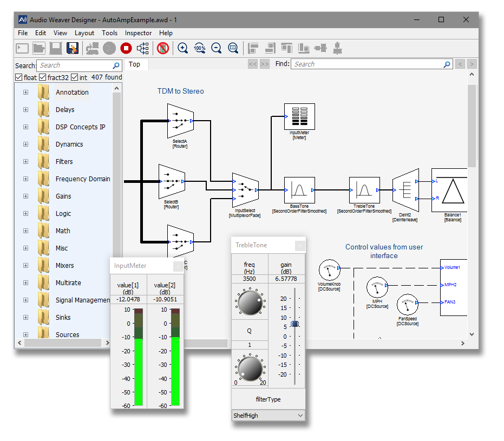Click the TrebleTone Q knob

[250, 368]
